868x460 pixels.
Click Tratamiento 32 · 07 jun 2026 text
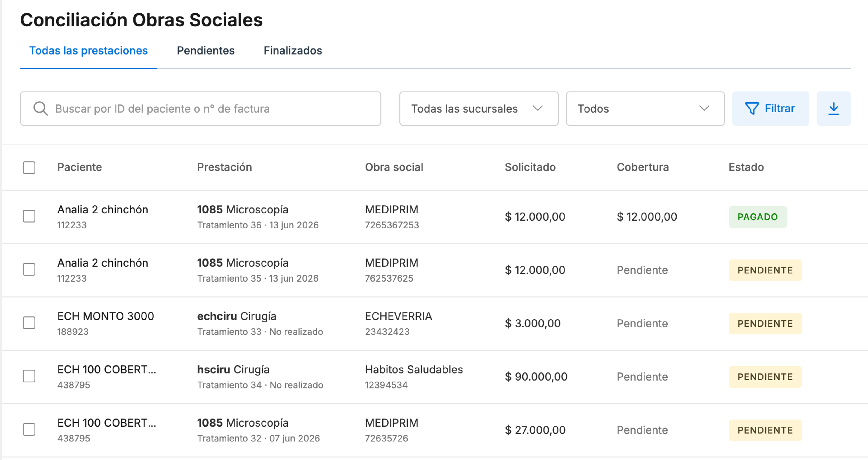point(258,438)
